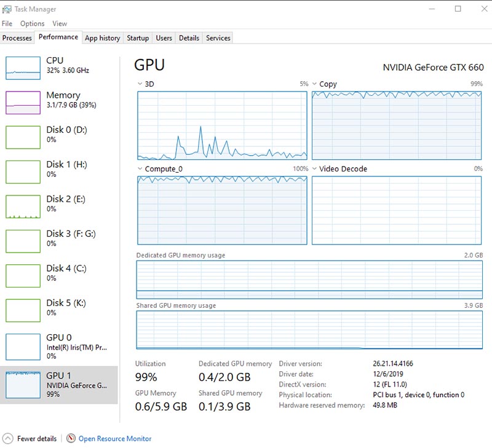The image size is (492, 448).
Task: Open the Resource Monitor link
Action: tap(115, 439)
